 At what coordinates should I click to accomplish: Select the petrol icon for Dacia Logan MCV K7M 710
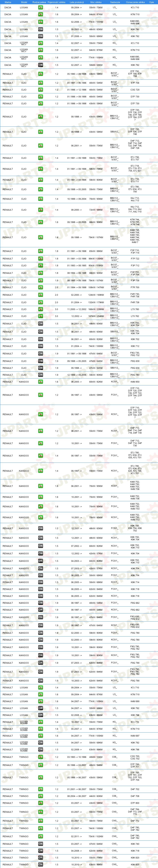pos(40,50)
